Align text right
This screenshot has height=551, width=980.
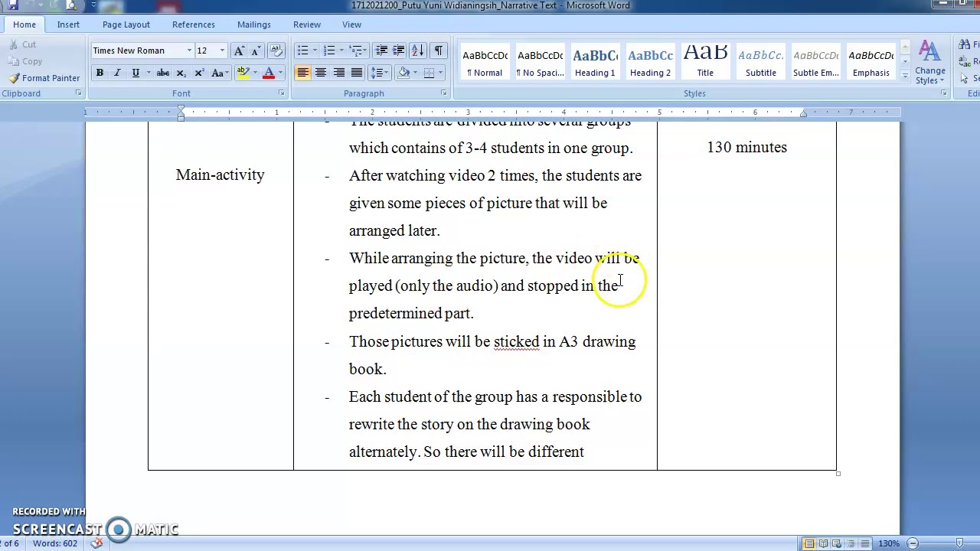[338, 73]
